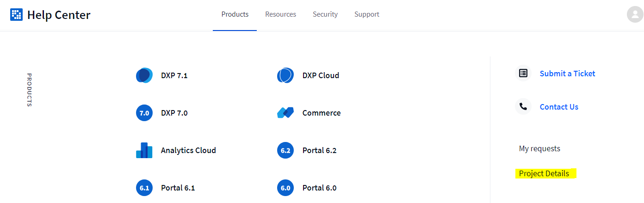Open the Portal 6.0 text link
The image size is (644, 203).
(319, 188)
